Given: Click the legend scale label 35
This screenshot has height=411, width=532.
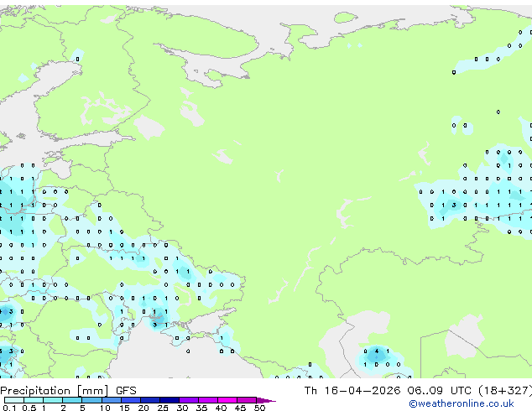Looking at the screenshot, I should 201,408.
